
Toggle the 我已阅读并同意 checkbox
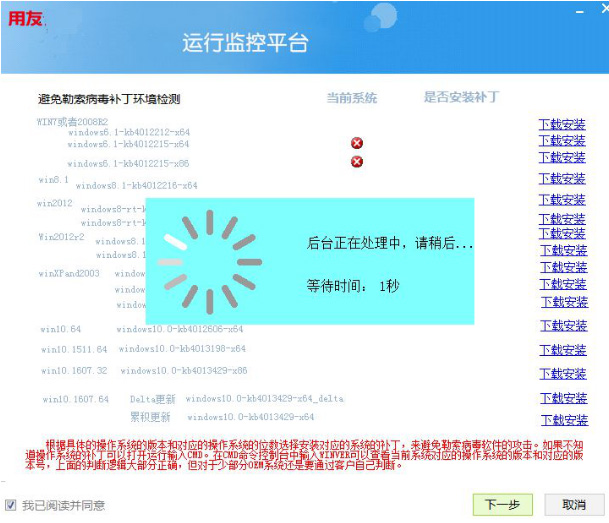(x=11, y=505)
